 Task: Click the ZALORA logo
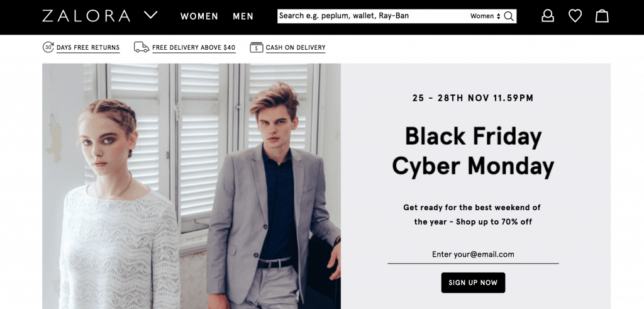[x=86, y=16]
